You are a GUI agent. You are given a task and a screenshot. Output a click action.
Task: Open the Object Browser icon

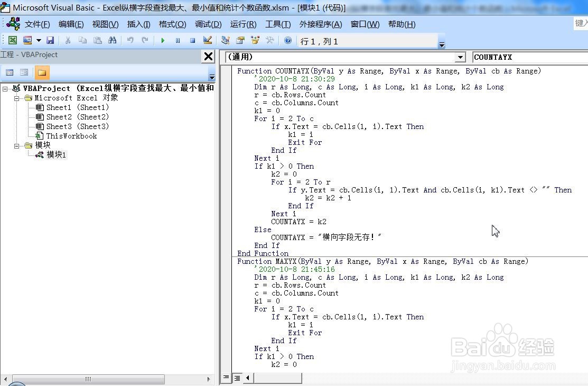255,40
